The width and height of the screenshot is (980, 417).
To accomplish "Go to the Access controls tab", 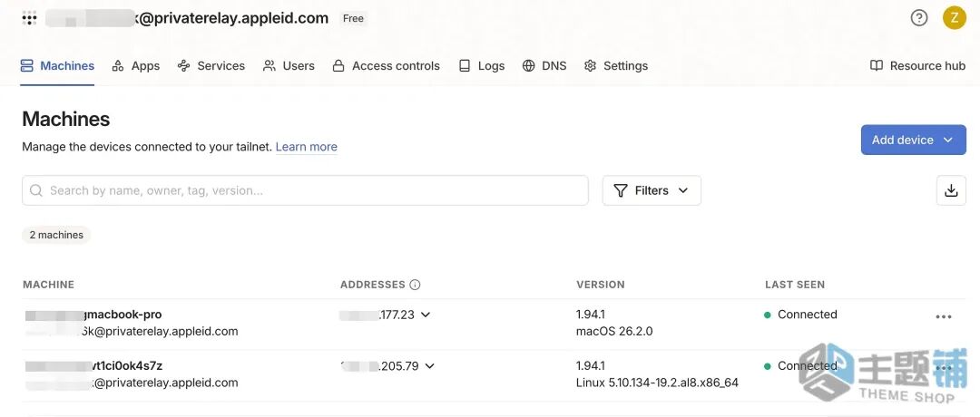I will click(386, 65).
